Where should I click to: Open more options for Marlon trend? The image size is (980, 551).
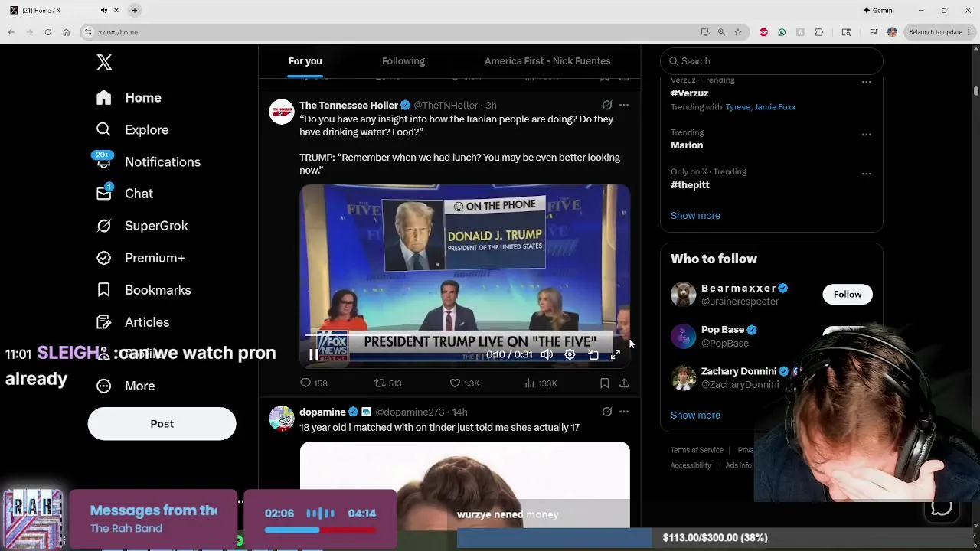(866, 135)
